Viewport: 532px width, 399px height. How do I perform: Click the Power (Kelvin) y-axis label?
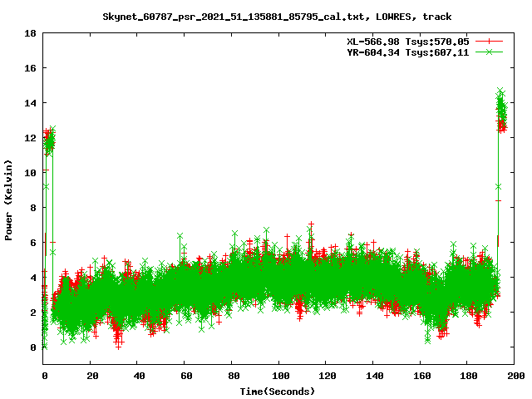click(8, 200)
